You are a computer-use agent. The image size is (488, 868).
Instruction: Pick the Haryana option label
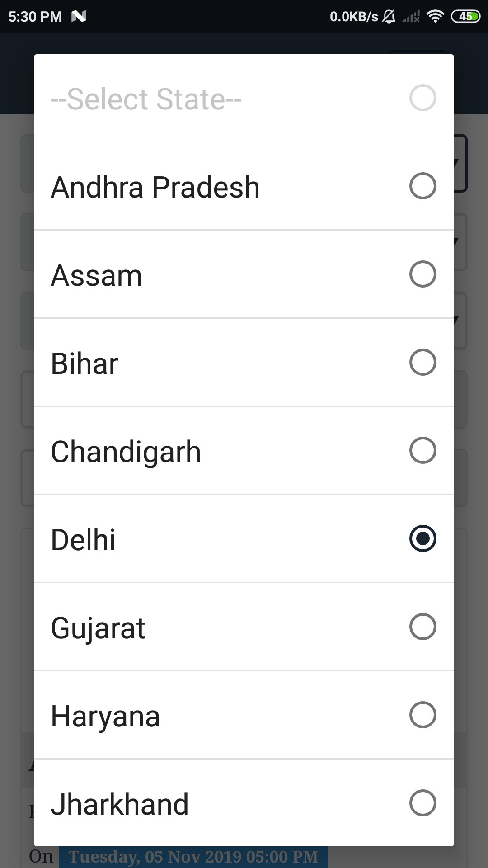(x=105, y=716)
